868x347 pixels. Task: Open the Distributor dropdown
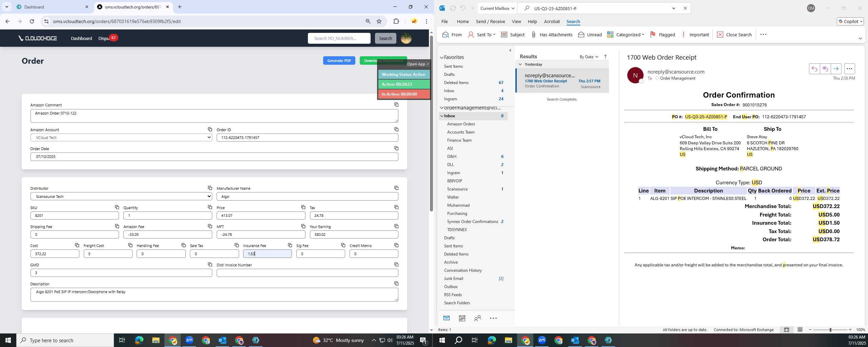pos(121,196)
